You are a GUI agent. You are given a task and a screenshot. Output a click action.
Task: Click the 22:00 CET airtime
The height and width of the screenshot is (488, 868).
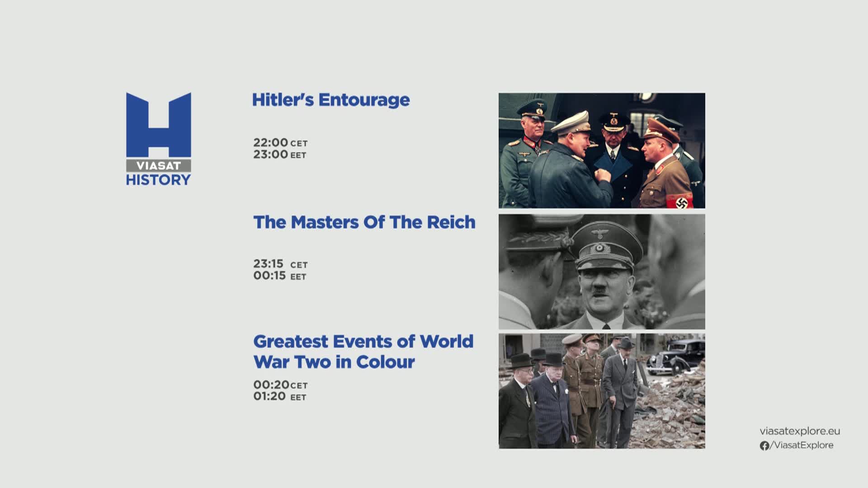pyautogui.click(x=280, y=143)
